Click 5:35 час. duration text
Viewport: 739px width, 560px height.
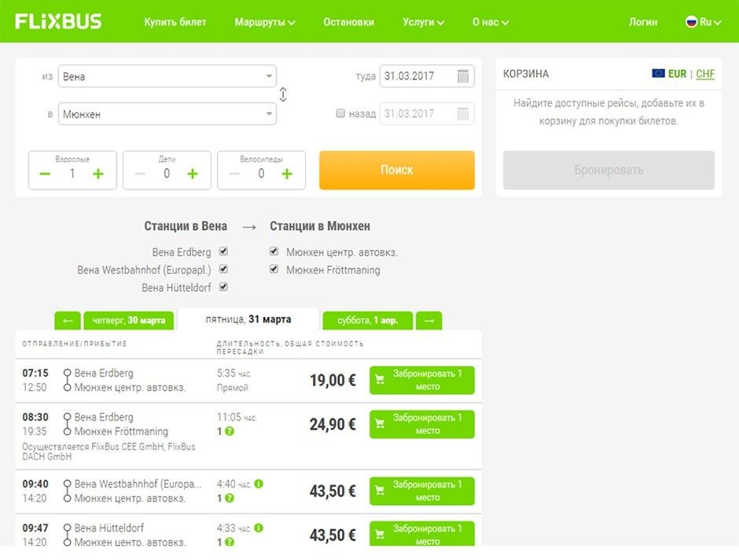click(234, 374)
